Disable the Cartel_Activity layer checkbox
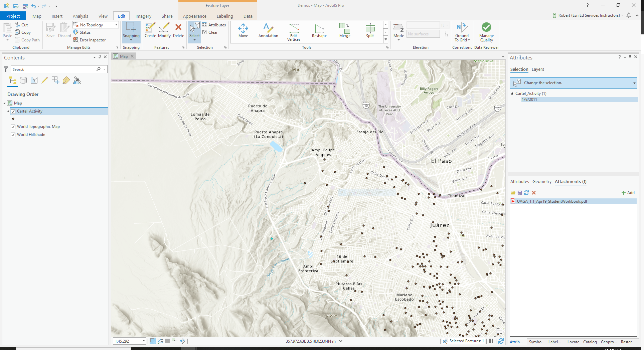Screen dimensions: 644x350 [13, 111]
